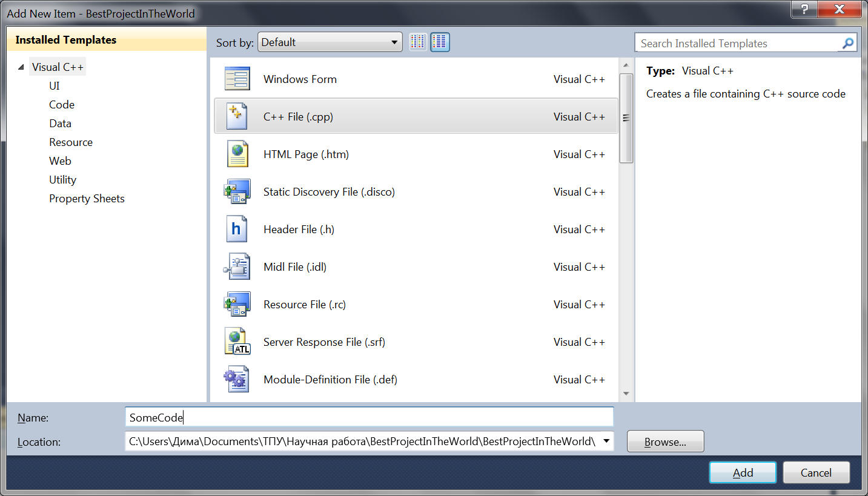Switch to medium icons view
The height and width of the screenshot is (496, 868).
click(x=440, y=42)
